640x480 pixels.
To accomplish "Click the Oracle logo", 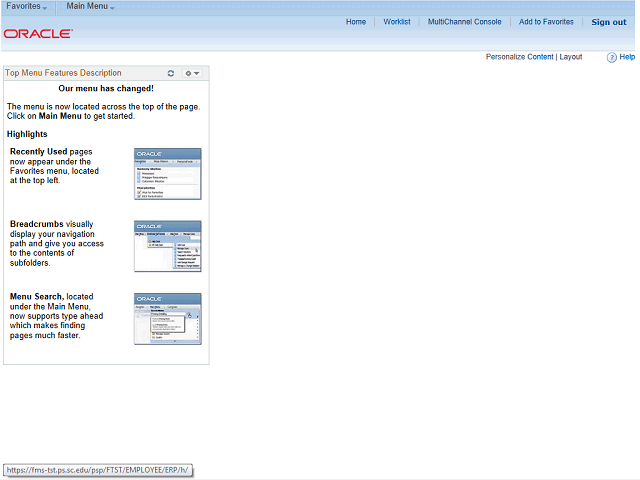I will click(38, 33).
